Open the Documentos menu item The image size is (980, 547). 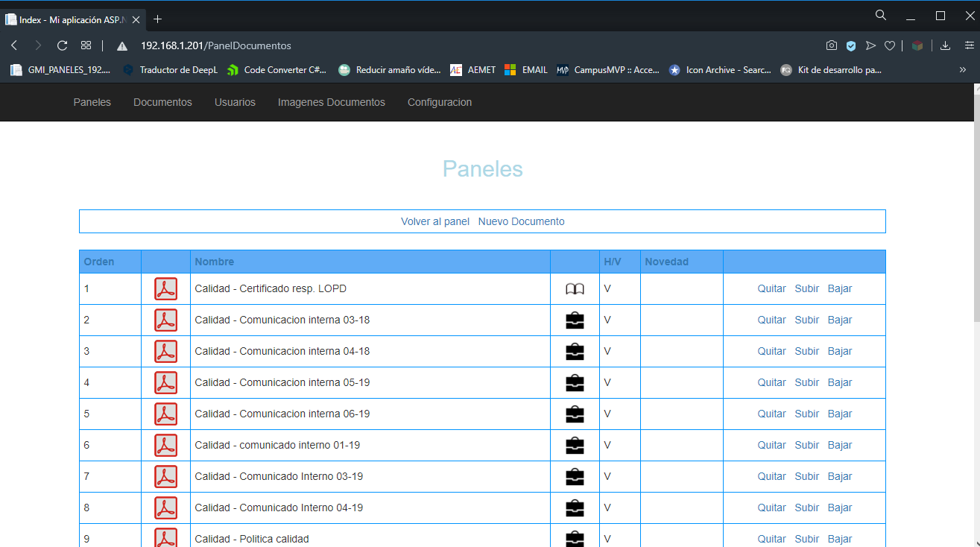tap(162, 102)
